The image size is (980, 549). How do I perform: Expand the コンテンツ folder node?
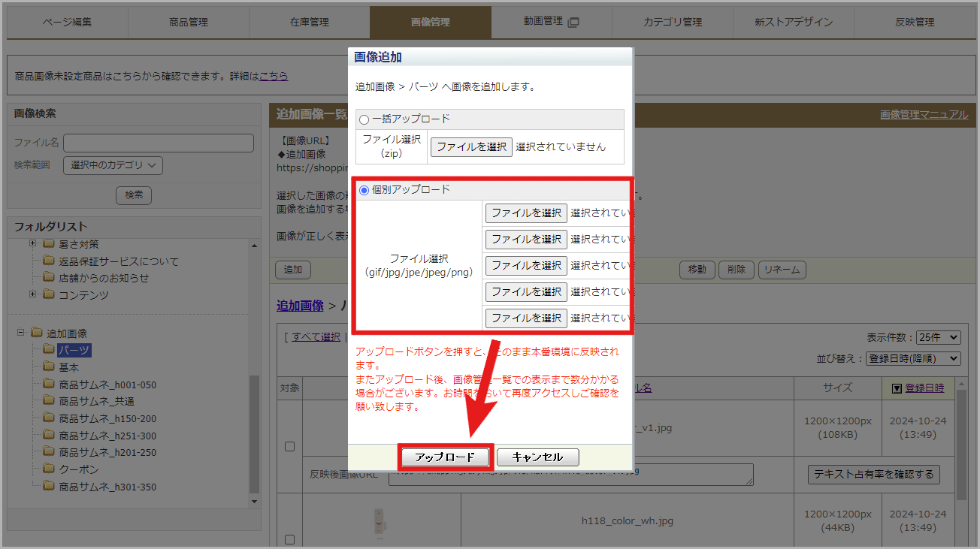(33, 294)
